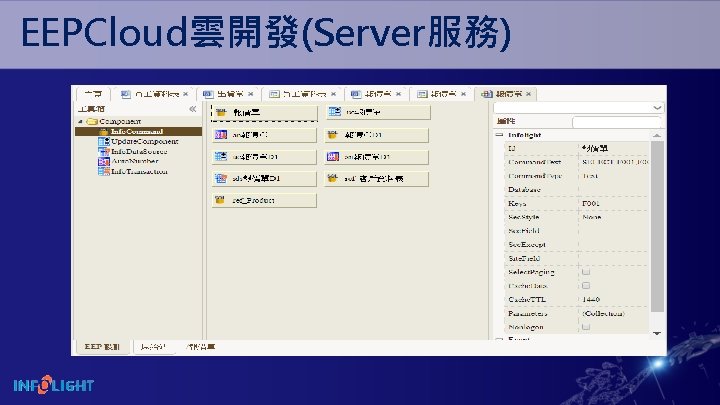Select the InfoDataSource icon in toolbox
Image resolution: width=720 pixels, height=405 pixels.
click(103, 152)
